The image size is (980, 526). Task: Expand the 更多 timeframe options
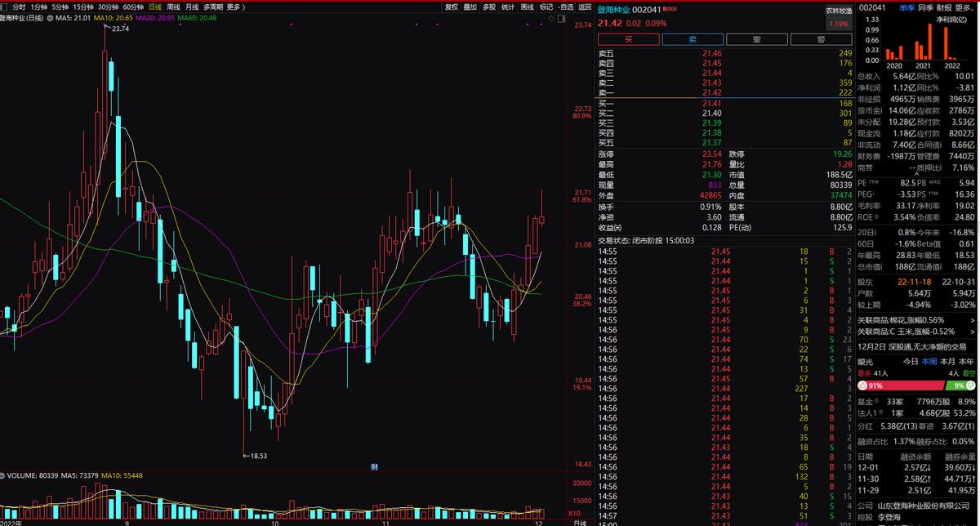coord(235,7)
